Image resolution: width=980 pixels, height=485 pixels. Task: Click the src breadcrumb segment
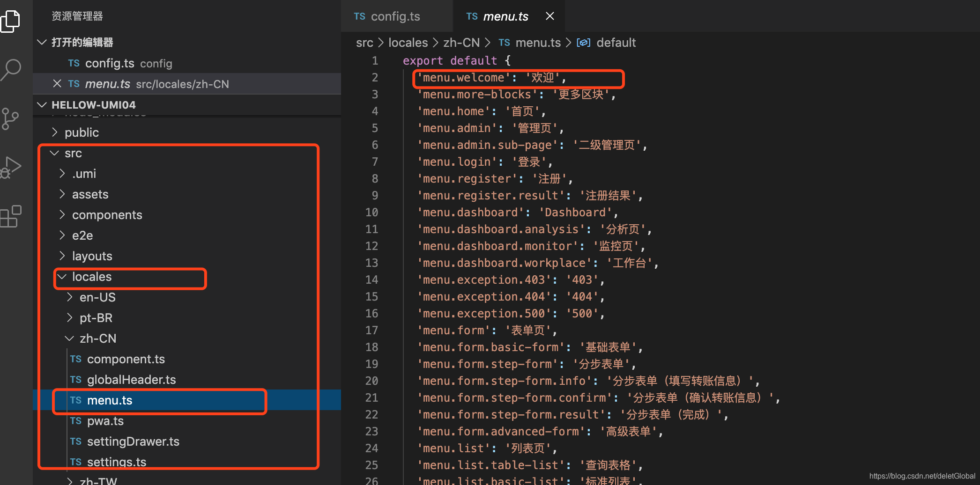click(364, 43)
